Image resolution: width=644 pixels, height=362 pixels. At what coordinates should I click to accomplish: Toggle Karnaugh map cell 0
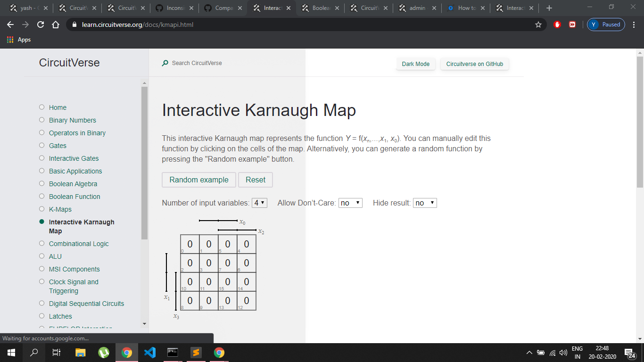[190, 244]
